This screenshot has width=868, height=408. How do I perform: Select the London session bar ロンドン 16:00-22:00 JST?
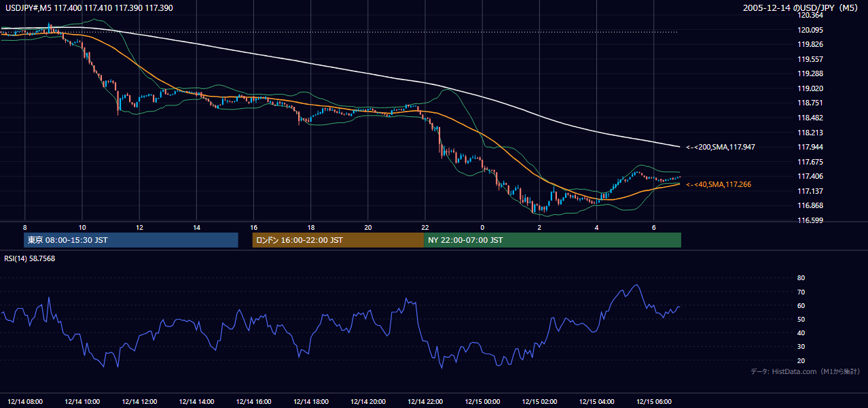pyautogui.click(x=338, y=240)
